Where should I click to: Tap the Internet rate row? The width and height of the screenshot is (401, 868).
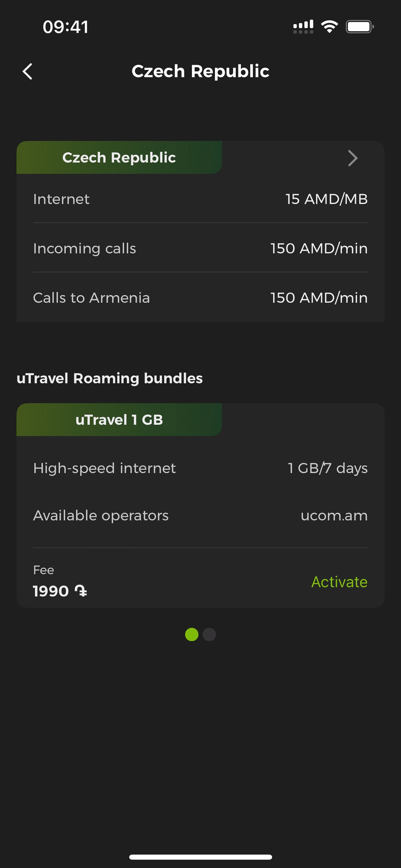(200, 199)
